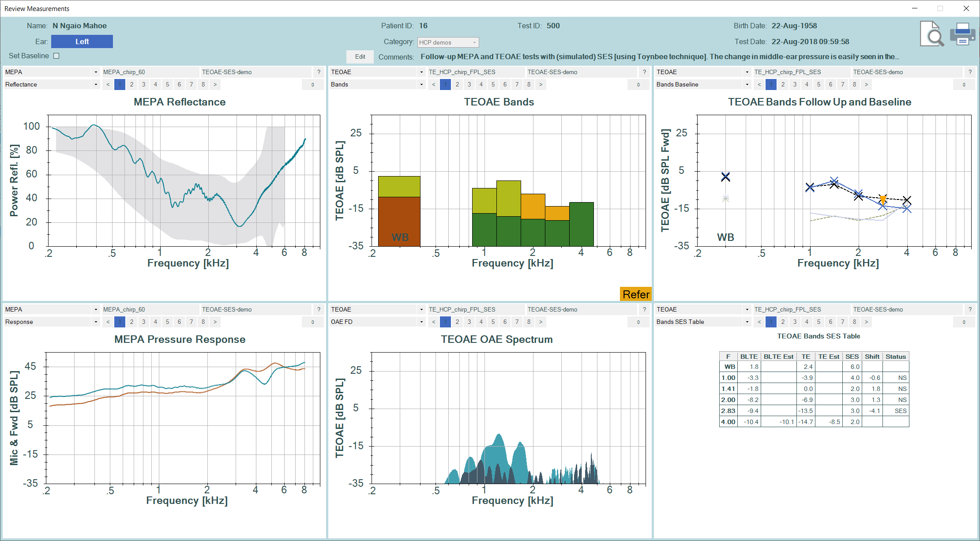980x541 pixels.
Task: Click the TE_HCP_chirp_FPL_SES protocol field in Bands panel
Action: click(476, 72)
